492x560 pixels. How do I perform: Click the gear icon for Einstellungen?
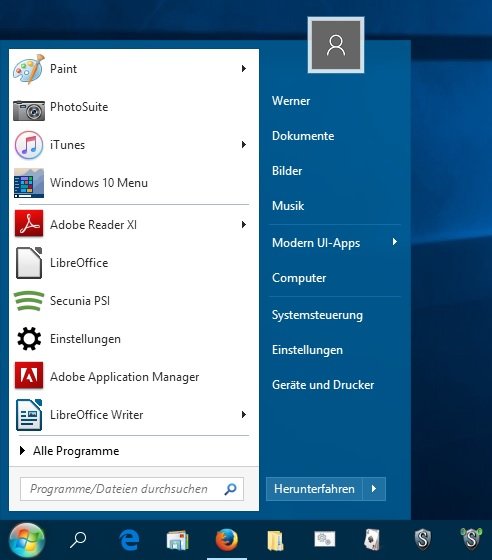point(29,339)
